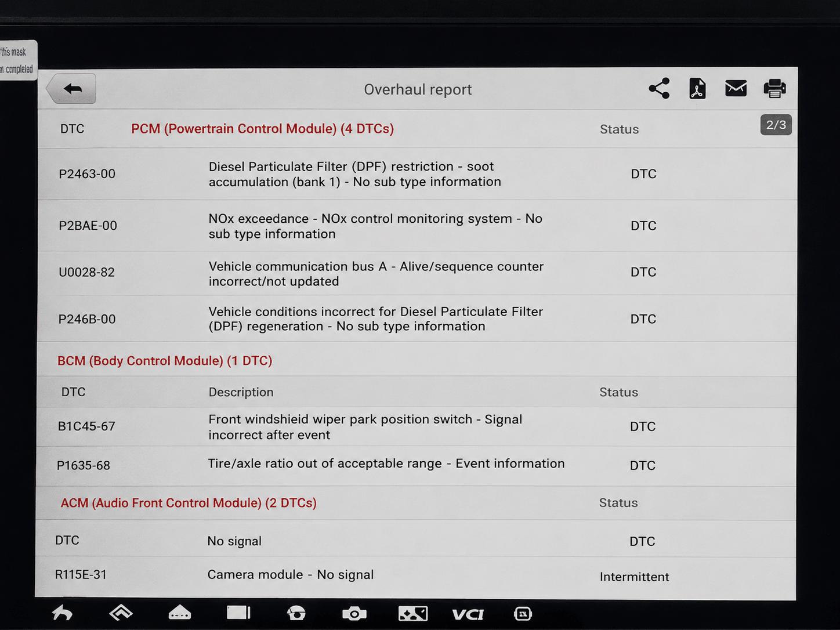Tap the DTC status for B1C45-67
840x630 pixels.
click(x=643, y=426)
